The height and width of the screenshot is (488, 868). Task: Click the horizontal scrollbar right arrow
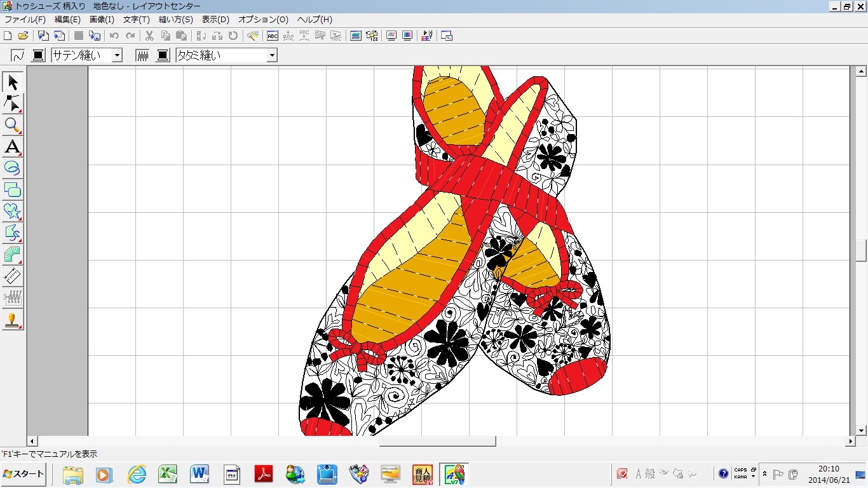coord(850,441)
